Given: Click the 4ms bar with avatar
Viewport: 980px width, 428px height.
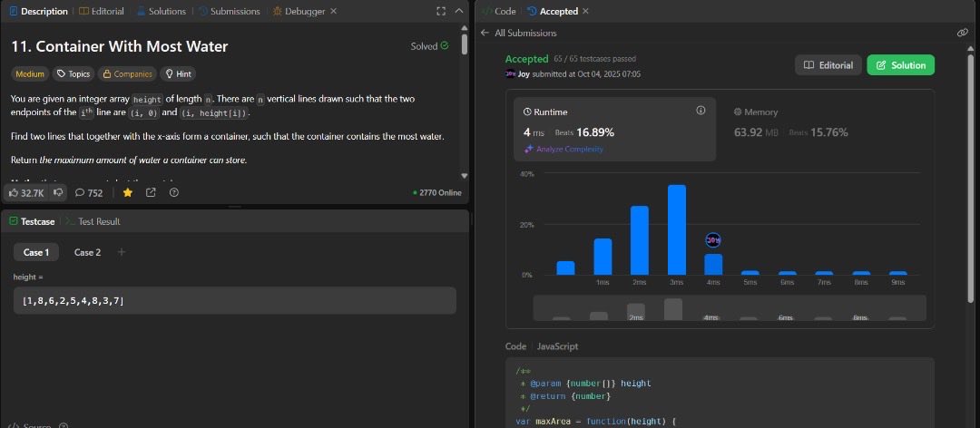Looking at the screenshot, I should (714, 264).
